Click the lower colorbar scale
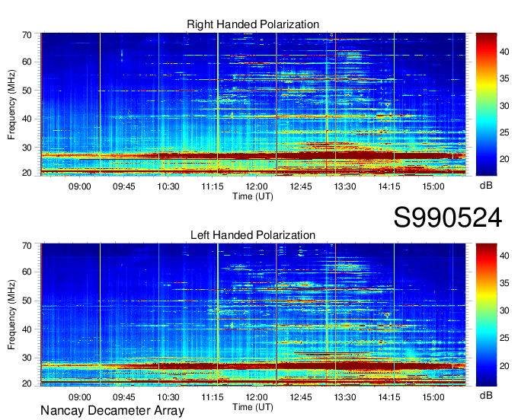The width and height of the screenshot is (518, 420). [486, 315]
